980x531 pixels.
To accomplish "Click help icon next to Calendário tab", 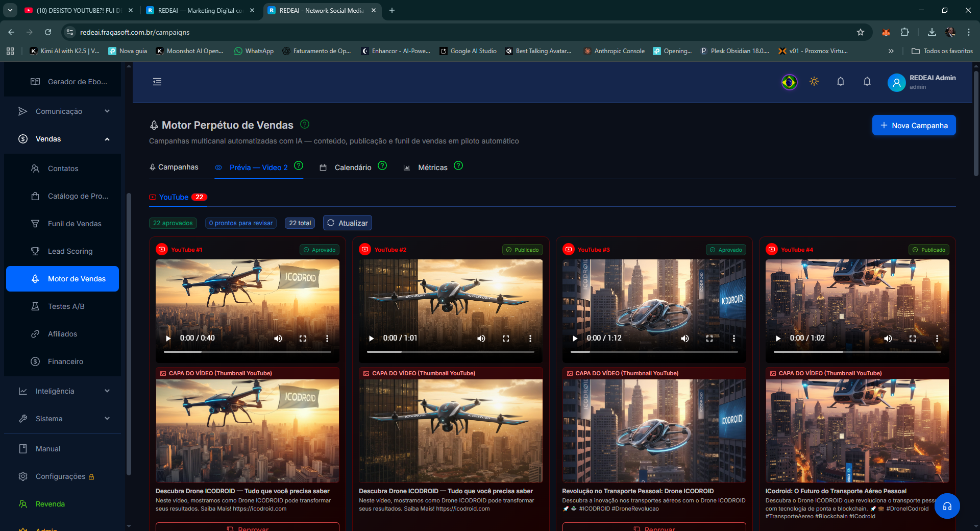I will coord(382,165).
